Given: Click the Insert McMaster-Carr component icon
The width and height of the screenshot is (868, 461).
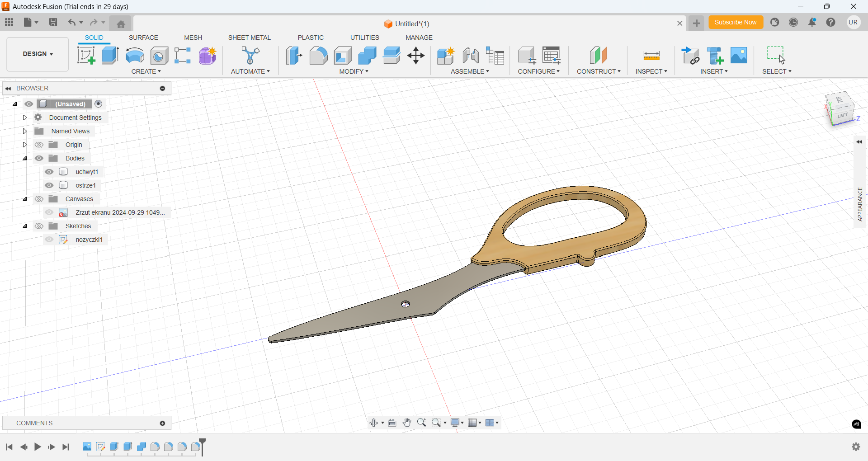Looking at the screenshot, I should pyautogui.click(x=715, y=56).
